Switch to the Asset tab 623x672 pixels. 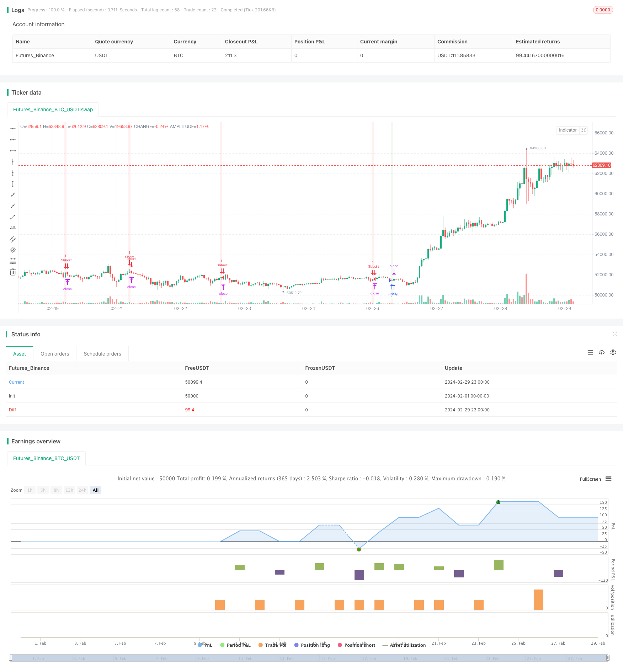[20, 354]
